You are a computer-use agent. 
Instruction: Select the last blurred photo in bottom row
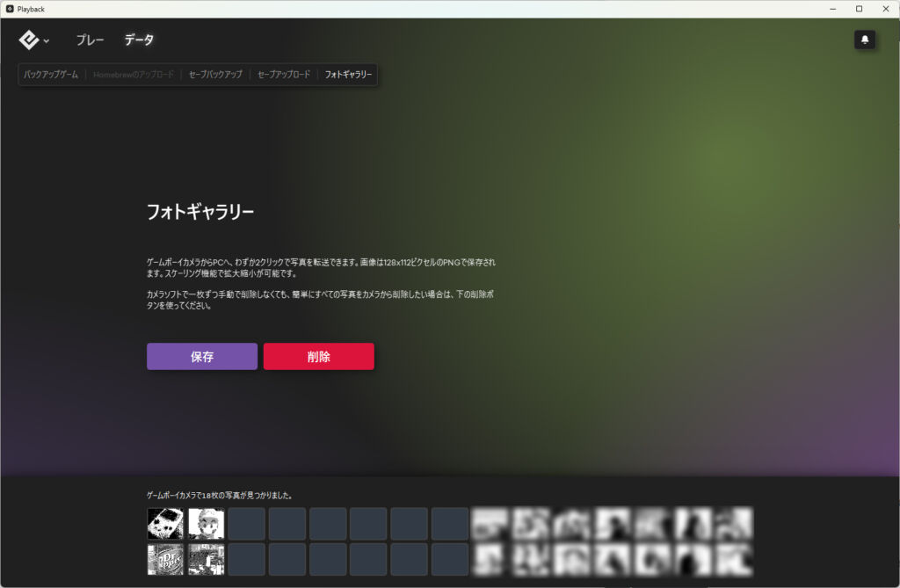[x=734, y=559]
